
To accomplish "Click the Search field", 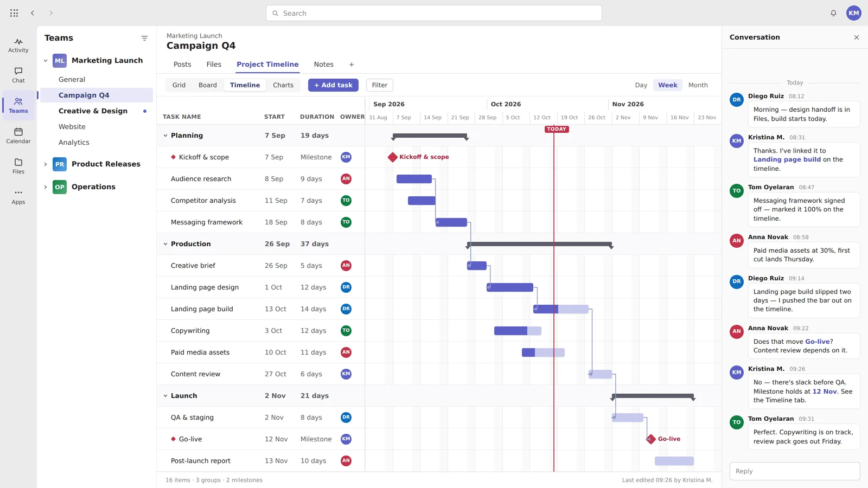I will click(434, 13).
